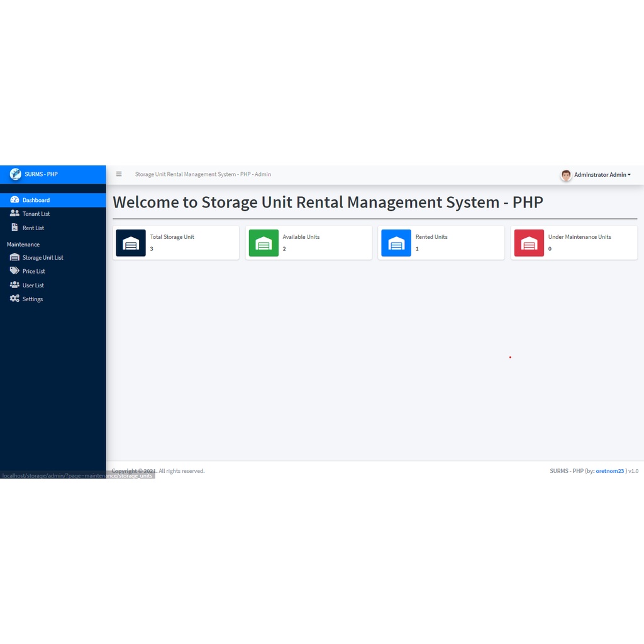Screen dimensions: 644x644
Task: Click the oretnom23 footer link
Action: 610,470
